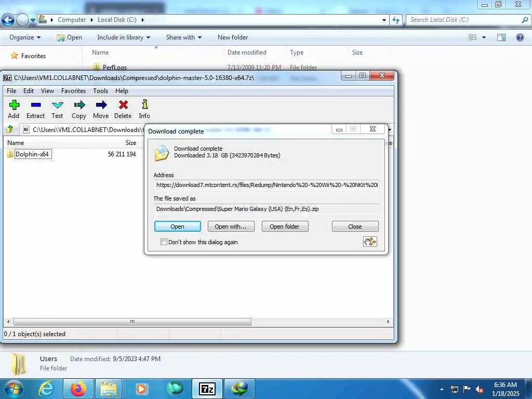Click the Windows Start orb
Screen dimensions: 532x399
tap(13, 389)
